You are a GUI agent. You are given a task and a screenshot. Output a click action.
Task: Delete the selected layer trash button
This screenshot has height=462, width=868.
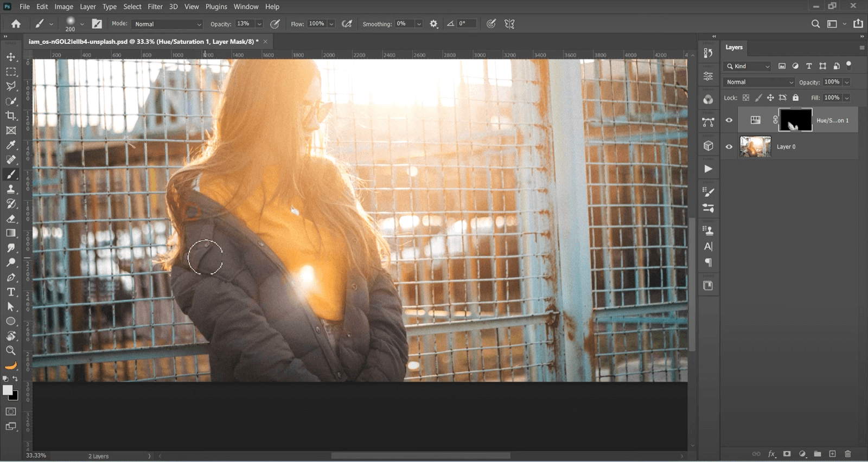[x=848, y=454]
